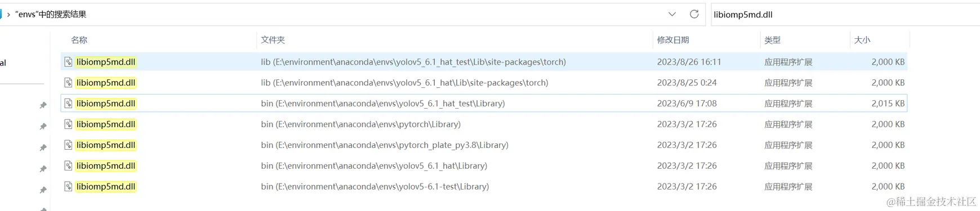This screenshot has height=211, width=980.
Task: Click the "envs"中的搜索结果 address bar text
Action: [51, 15]
